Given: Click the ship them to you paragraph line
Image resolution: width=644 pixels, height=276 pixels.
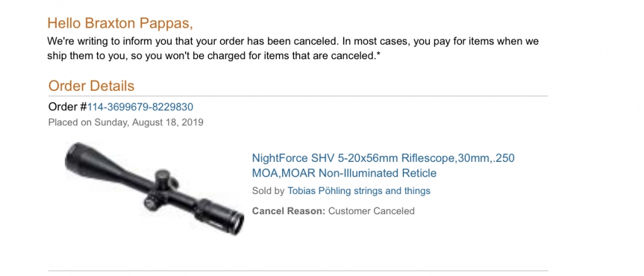Looking at the screenshot, I should pos(214,56).
